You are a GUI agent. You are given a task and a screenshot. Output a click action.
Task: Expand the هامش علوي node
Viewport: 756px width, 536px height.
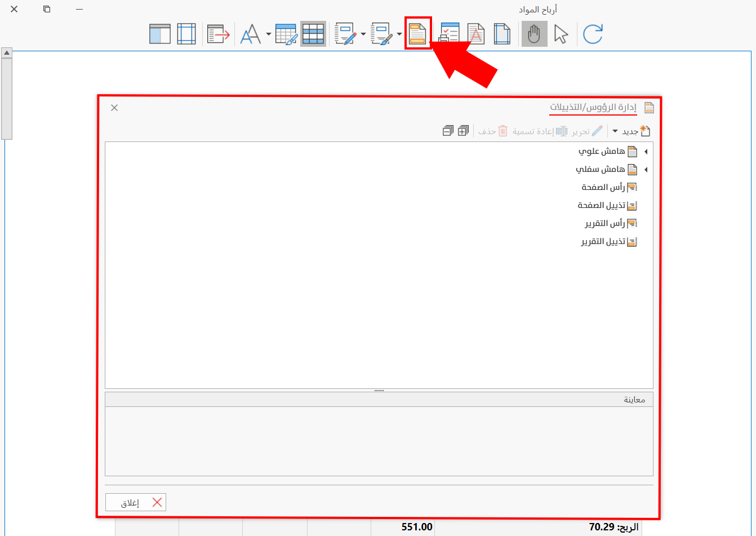[646, 152]
